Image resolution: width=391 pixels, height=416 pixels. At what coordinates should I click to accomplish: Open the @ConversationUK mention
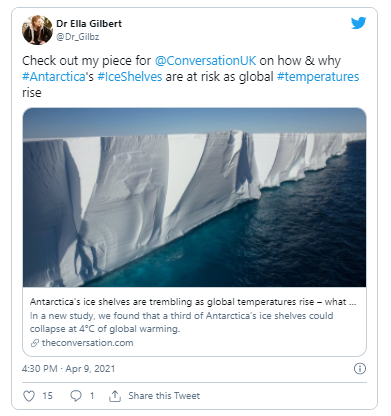(205, 61)
